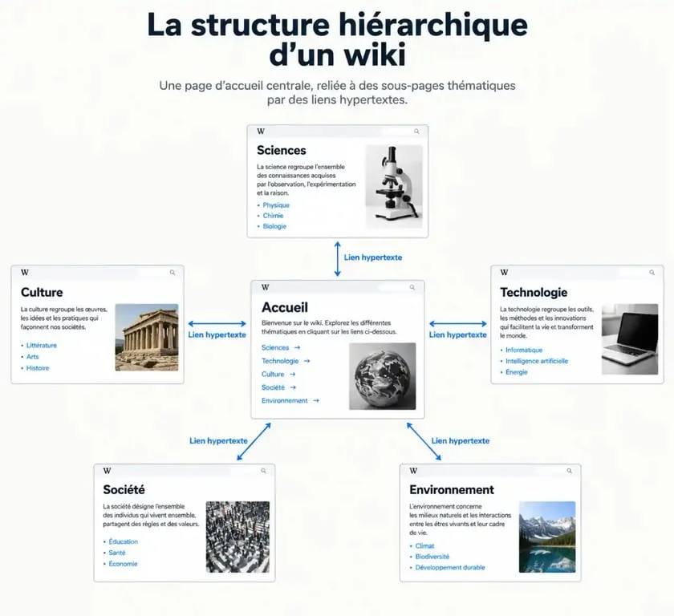This screenshot has width=674, height=616.
Task: Open the Éducation link in Société
Action: click(123, 541)
